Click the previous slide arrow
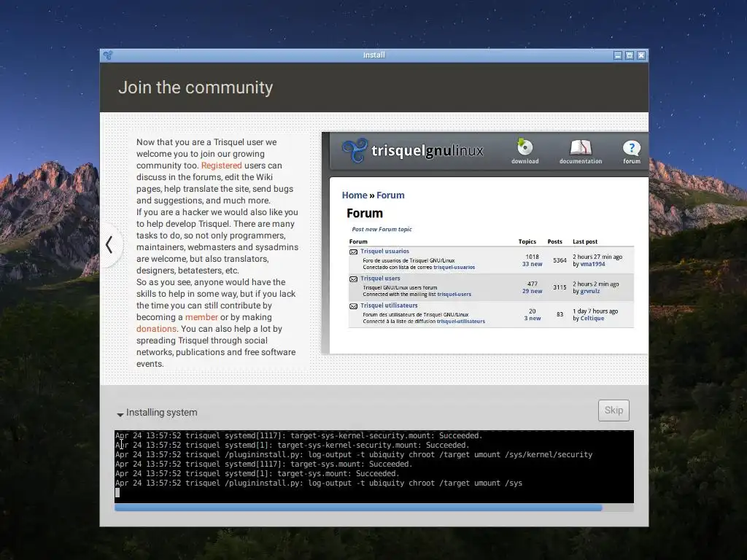Screen dimensions: 747x560 (x=109, y=245)
